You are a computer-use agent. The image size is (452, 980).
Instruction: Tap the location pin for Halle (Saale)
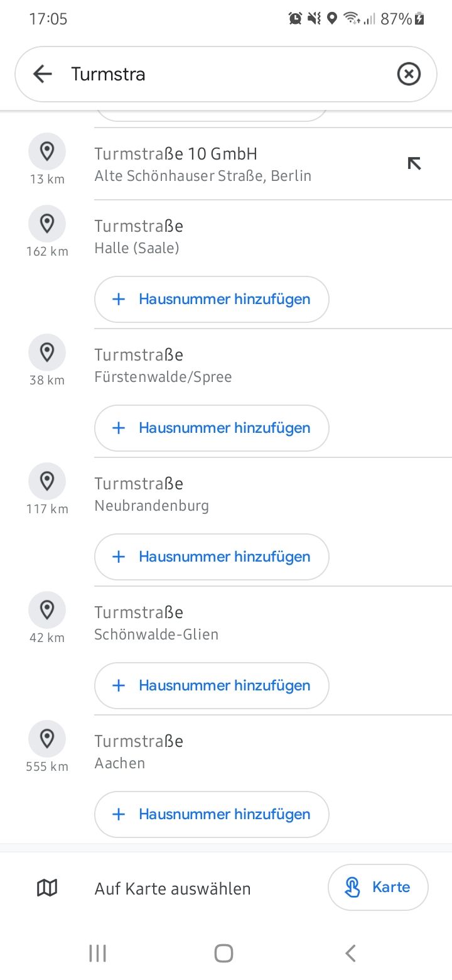(x=47, y=224)
